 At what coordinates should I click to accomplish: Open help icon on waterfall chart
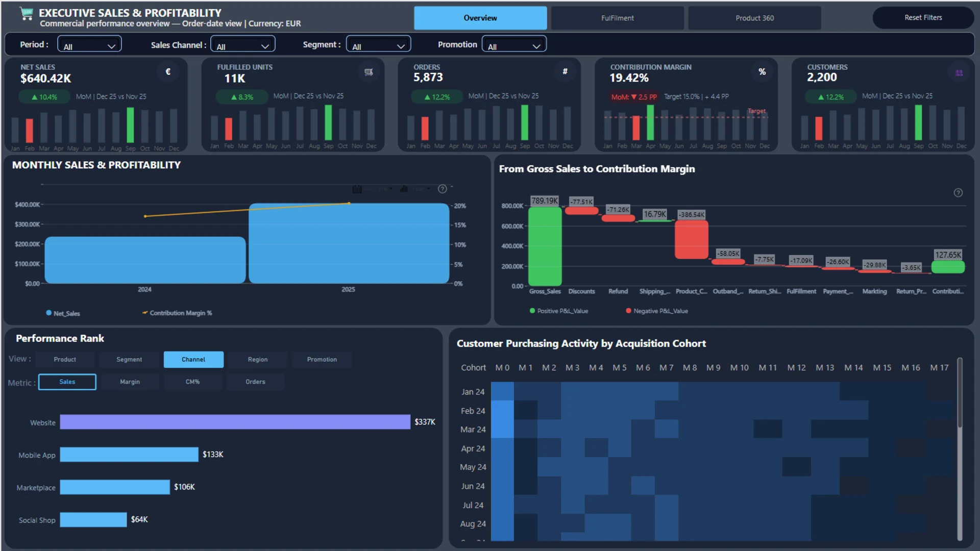click(x=958, y=193)
